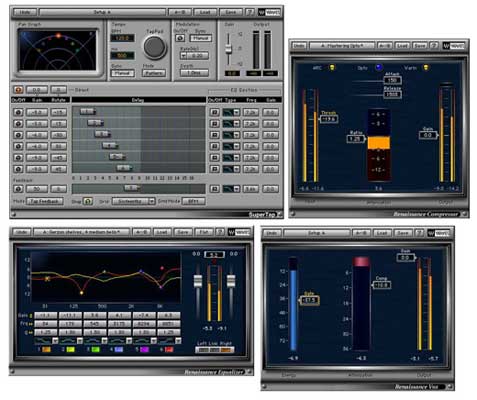Open the Modulation Rate dropdown arrow
Image resolution: width=477 pixels, height=400 pixels.
click(x=183, y=56)
